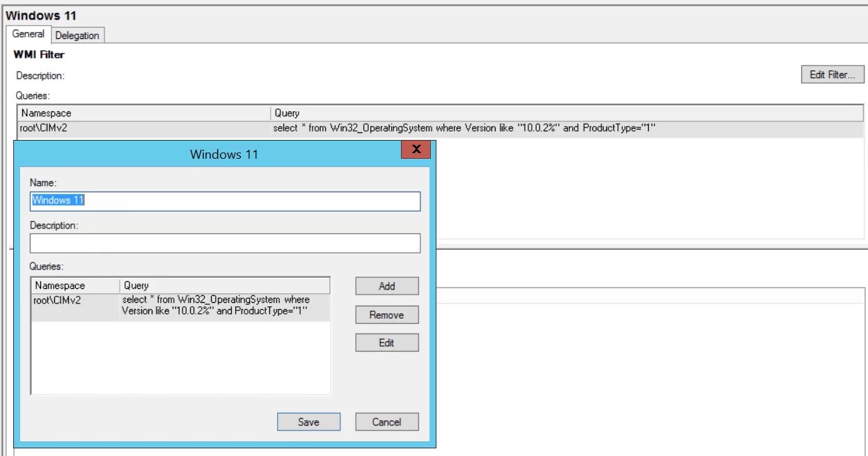Save the Windows 11 WMI filter
Screen dimensions: 868x456
coord(308,422)
